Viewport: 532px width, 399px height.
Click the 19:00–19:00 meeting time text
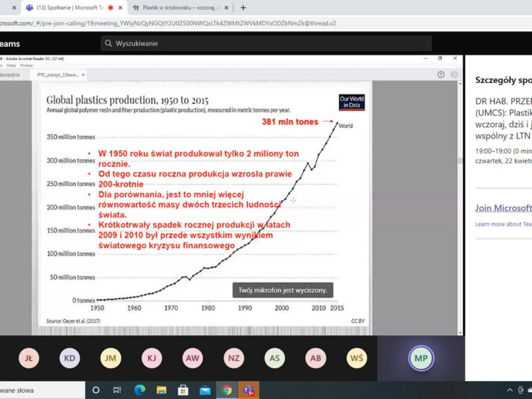pyautogui.click(x=503, y=151)
